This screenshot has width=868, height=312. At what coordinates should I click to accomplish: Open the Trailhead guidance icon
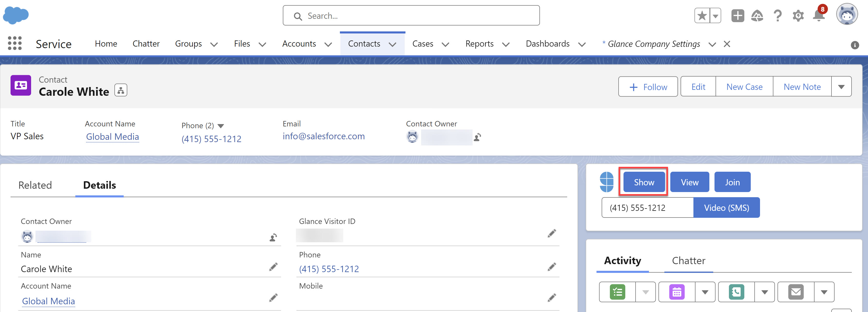click(x=757, y=15)
